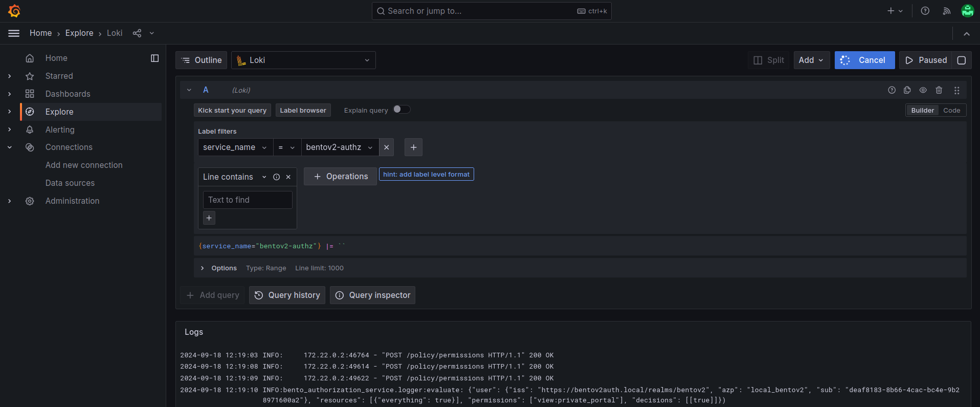
Task: Collapse query A row chevron
Action: pos(189,90)
